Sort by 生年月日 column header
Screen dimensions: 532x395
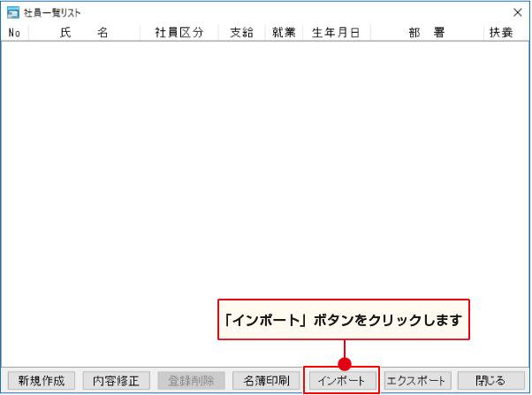click(x=336, y=33)
